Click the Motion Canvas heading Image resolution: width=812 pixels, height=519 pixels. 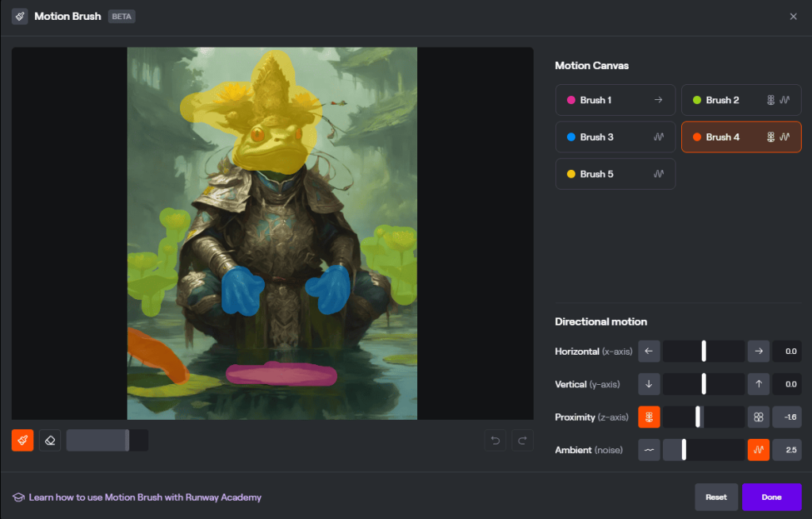[592, 66]
